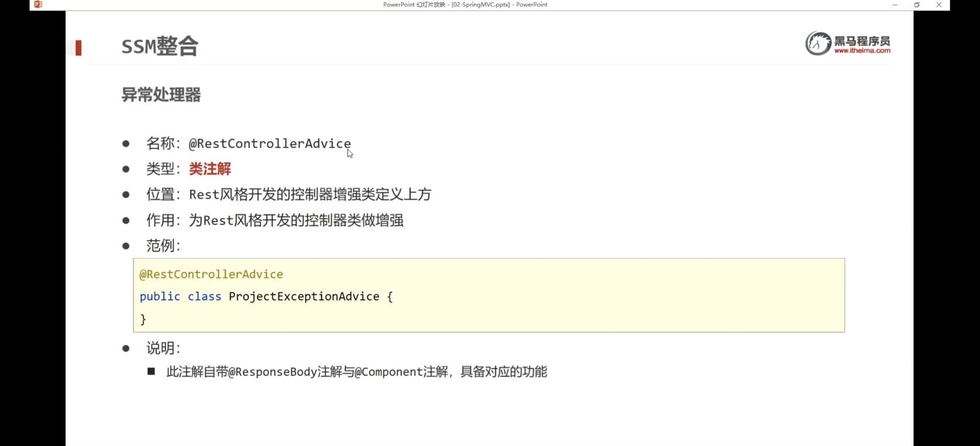Click the 范例 bullet label

coord(163,246)
